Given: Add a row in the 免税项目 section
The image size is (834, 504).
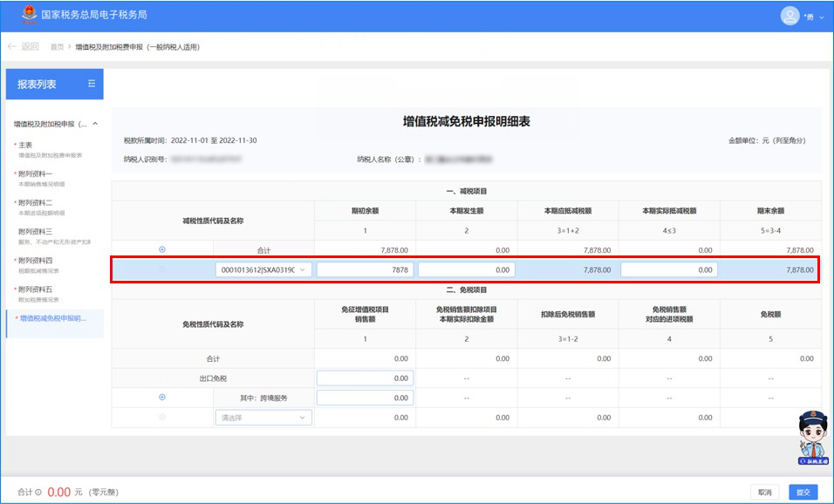Looking at the screenshot, I should (x=161, y=397).
